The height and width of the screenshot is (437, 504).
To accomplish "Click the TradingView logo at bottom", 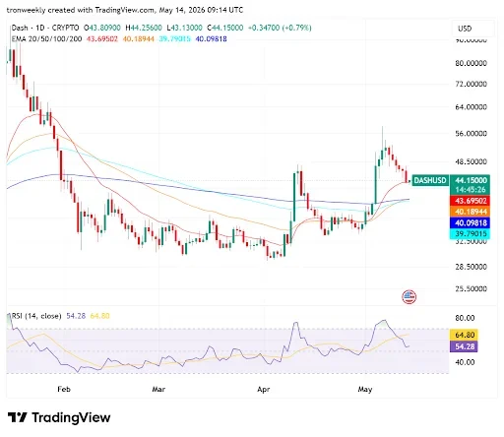I will 59,417.
